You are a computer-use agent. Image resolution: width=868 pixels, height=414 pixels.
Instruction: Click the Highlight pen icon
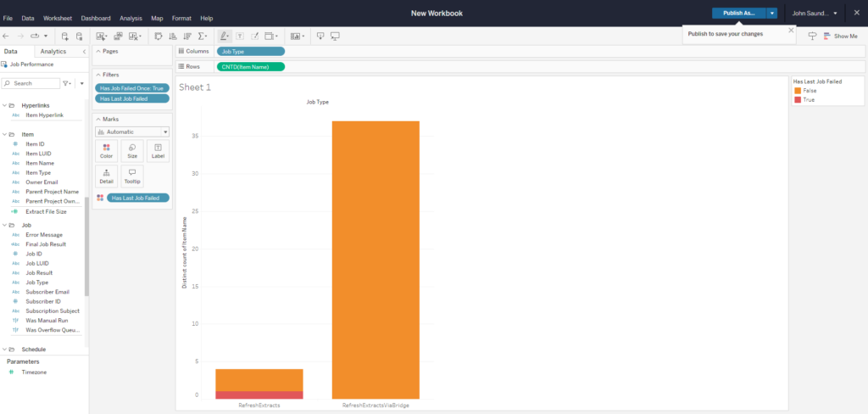tap(225, 36)
